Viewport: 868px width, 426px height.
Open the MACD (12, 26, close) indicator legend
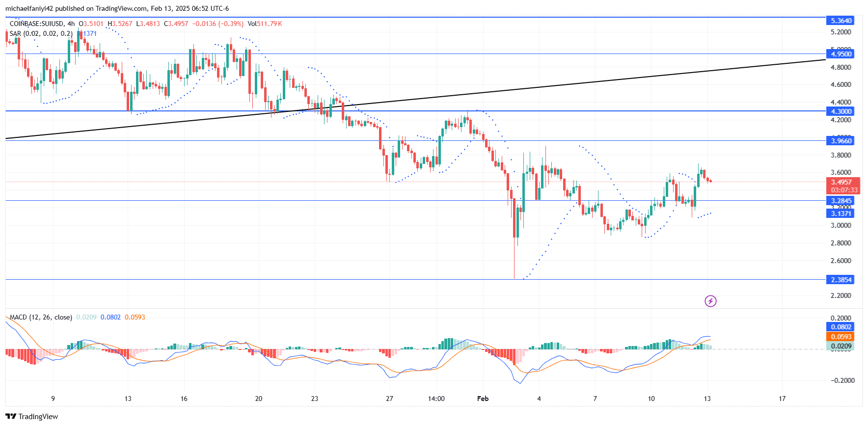click(x=41, y=317)
